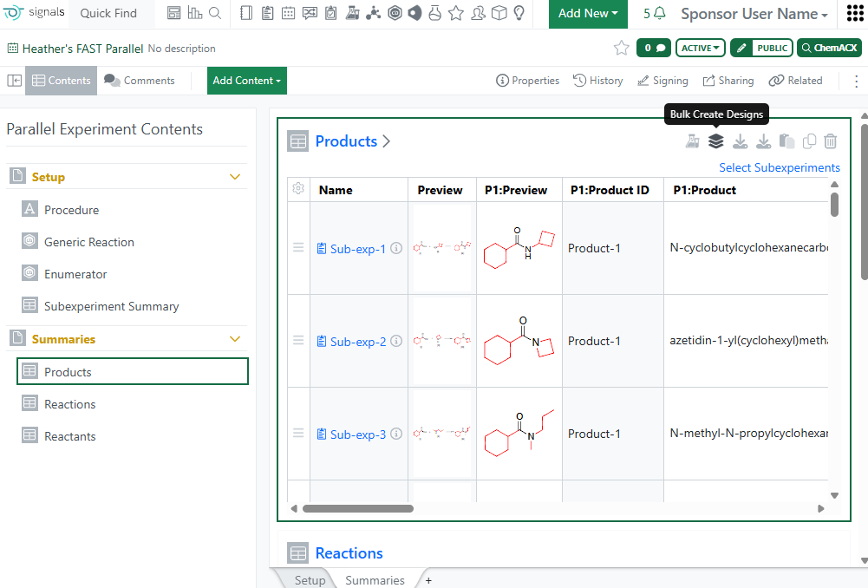Open the Add New dropdown
The image size is (868, 588).
pyautogui.click(x=588, y=14)
